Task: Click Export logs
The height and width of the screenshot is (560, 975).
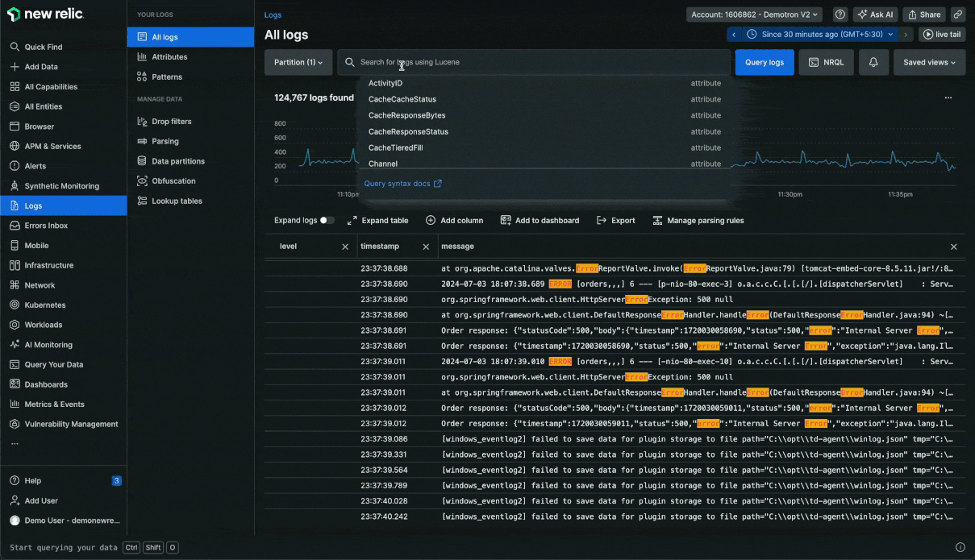Action: 615,220
